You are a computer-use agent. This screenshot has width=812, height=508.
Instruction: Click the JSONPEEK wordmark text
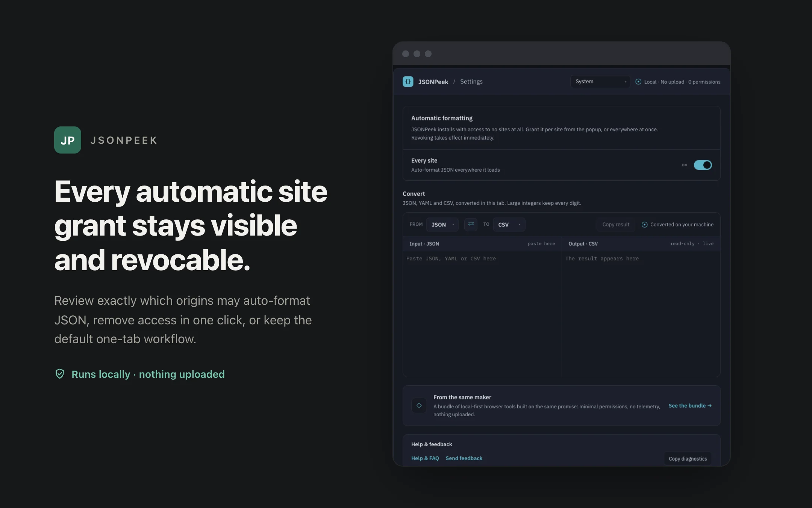click(x=124, y=140)
